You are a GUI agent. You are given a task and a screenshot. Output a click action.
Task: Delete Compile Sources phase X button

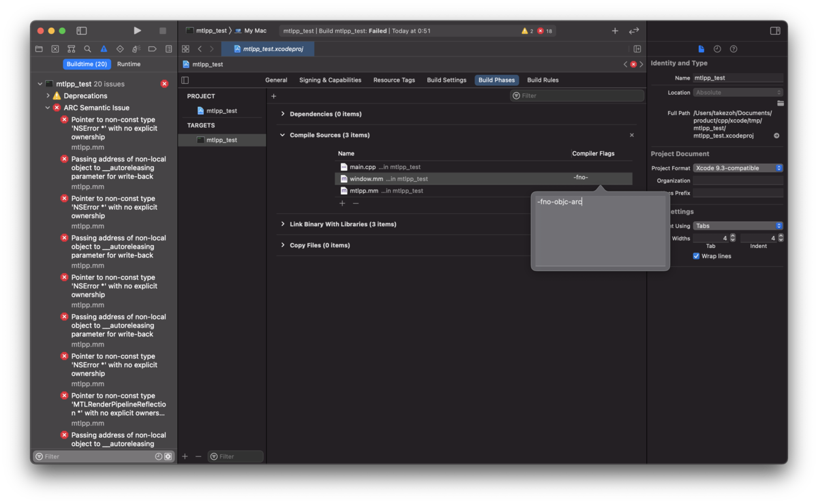pyautogui.click(x=632, y=135)
